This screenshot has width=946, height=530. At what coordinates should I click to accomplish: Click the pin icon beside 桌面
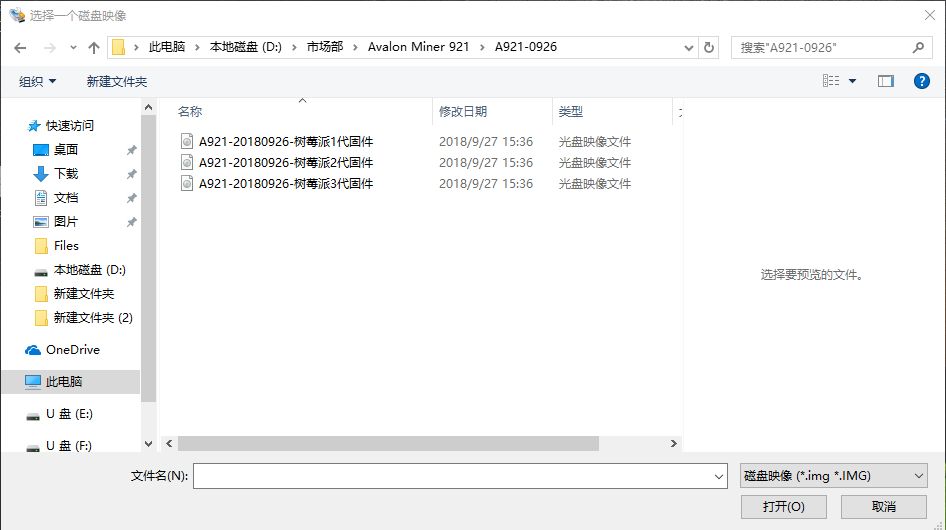(x=132, y=150)
